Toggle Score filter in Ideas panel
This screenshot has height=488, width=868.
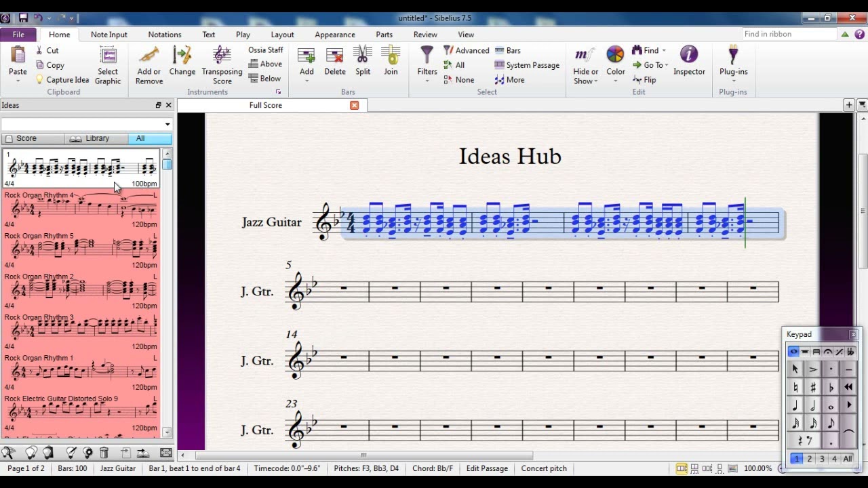click(x=33, y=138)
